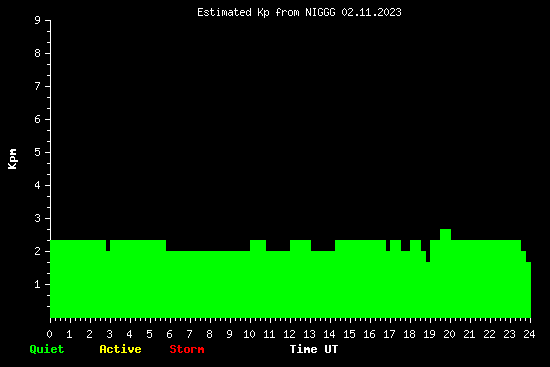Click the Kp value 9 axis label
The height and width of the screenshot is (367, 550).
(38, 20)
